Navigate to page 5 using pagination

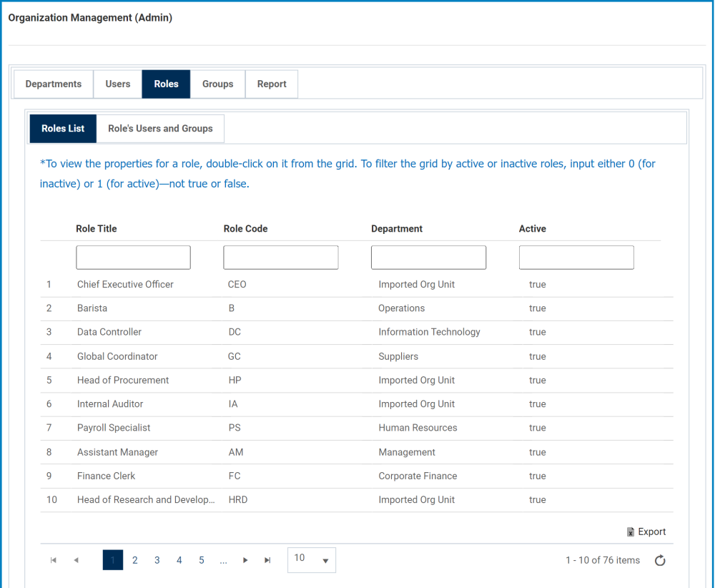point(201,560)
